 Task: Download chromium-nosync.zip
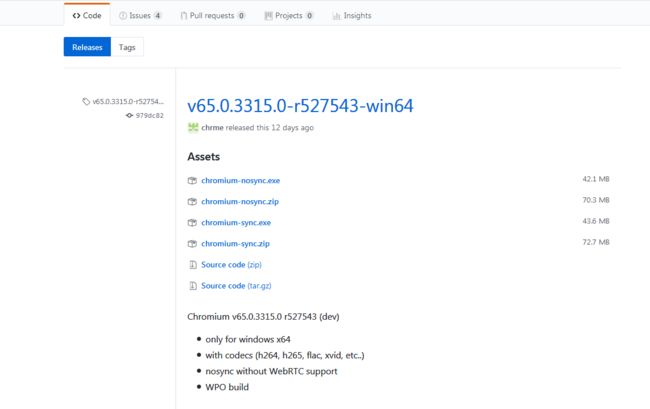pyautogui.click(x=240, y=201)
